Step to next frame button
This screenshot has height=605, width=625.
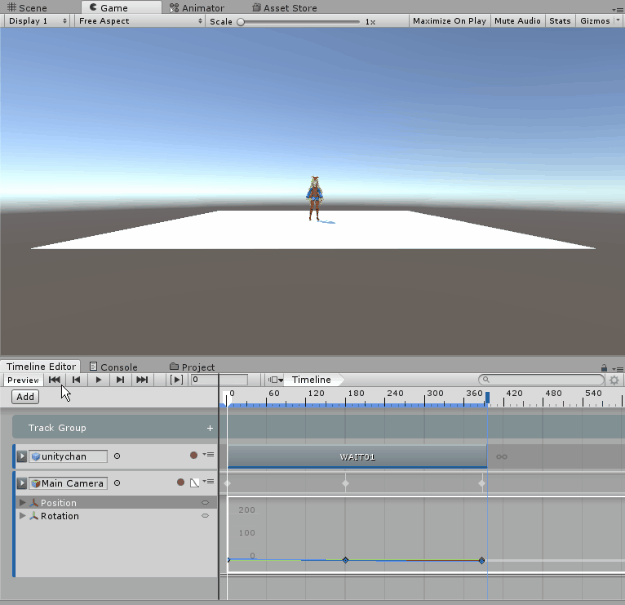coord(120,380)
